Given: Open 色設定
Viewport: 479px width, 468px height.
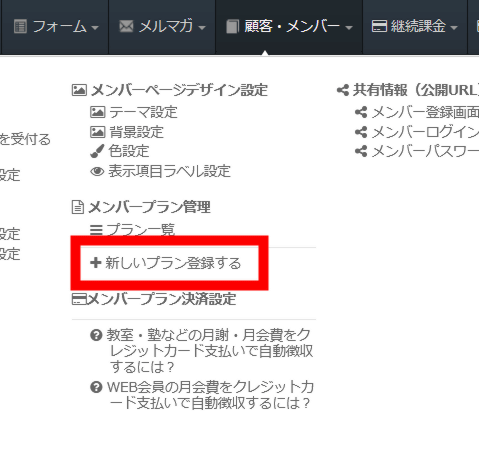Looking at the screenshot, I should point(129,151).
